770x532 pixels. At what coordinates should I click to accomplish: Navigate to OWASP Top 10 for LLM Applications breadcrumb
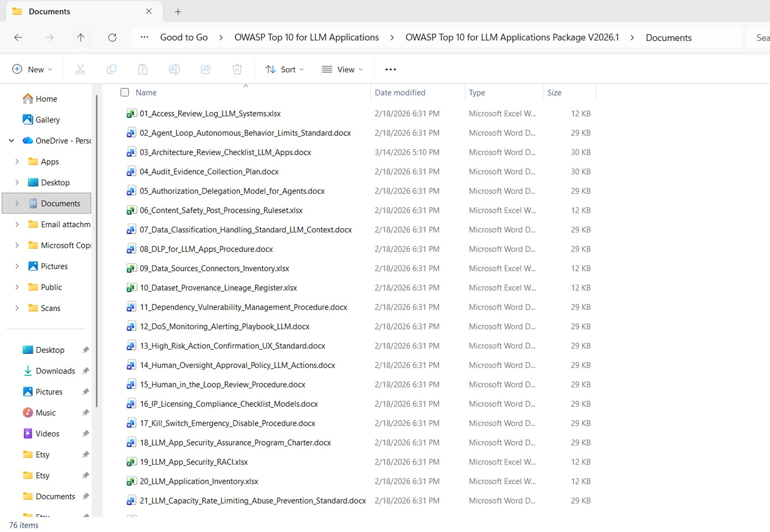(x=307, y=37)
